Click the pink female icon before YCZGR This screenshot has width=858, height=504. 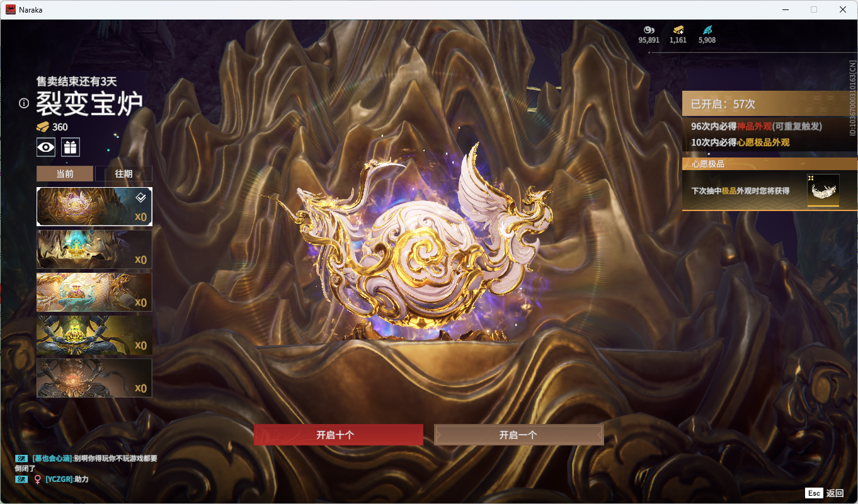click(x=38, y=479)
